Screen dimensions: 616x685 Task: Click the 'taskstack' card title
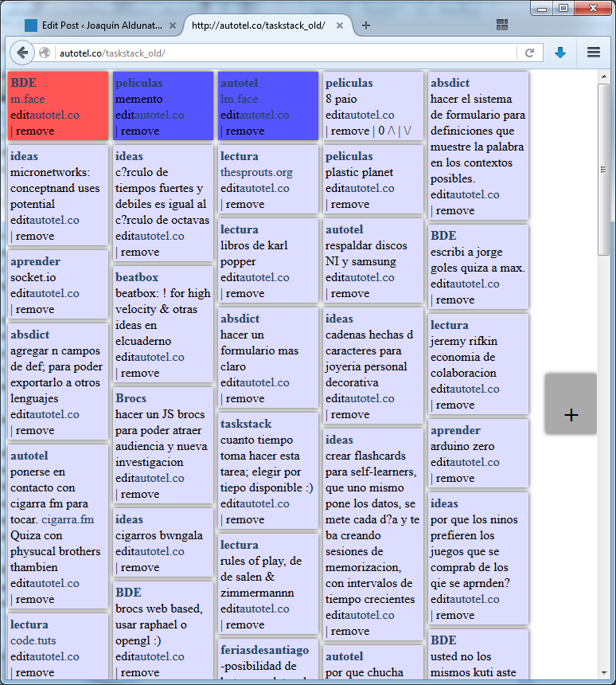click(246, 424)
